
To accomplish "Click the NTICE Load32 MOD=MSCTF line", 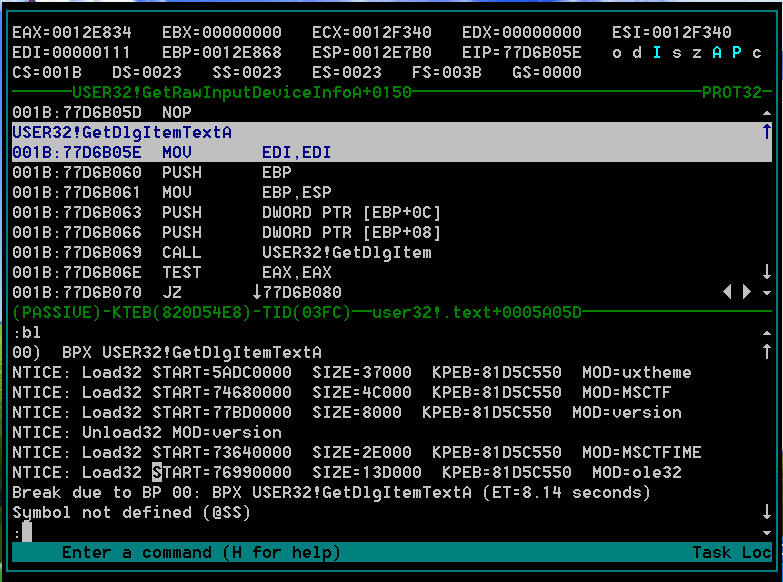I will click(342, 392).
